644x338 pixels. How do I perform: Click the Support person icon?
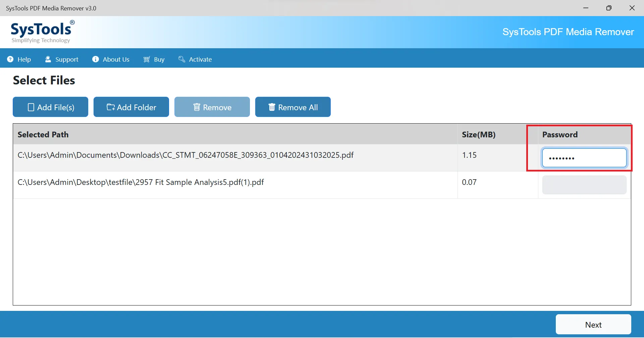tap(48, 59)
